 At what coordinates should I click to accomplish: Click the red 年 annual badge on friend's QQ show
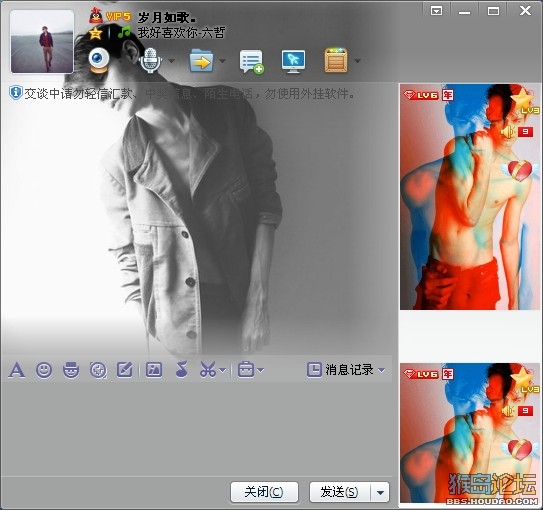(x=448, y=95)
